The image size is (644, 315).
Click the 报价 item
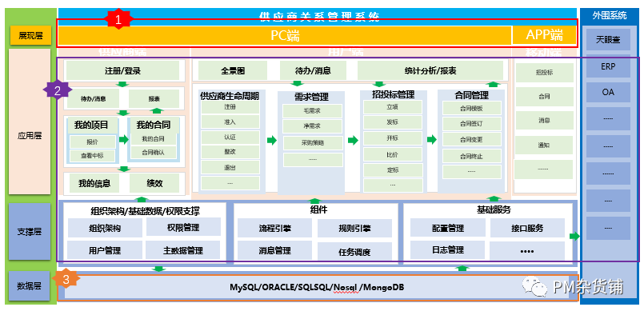click(92, 142)
